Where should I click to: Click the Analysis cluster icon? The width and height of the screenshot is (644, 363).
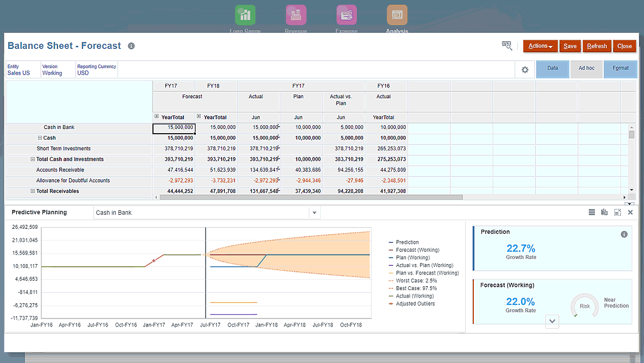(x=397, y=15)
